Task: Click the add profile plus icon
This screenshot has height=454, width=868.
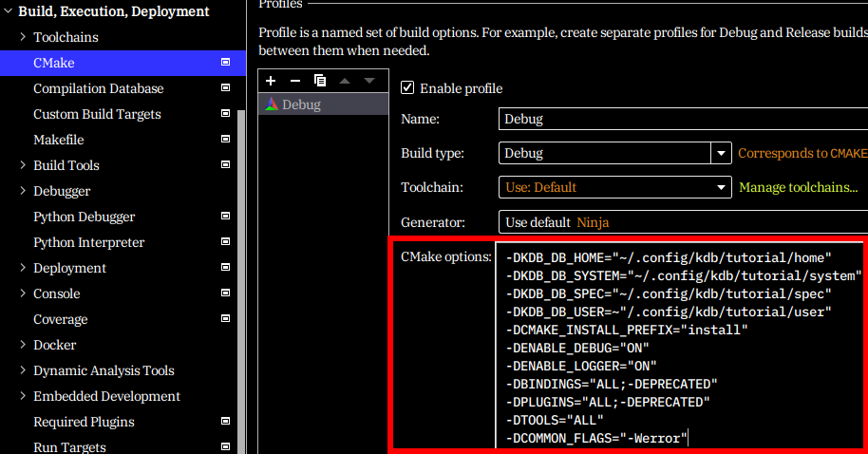Action: coord(271,81)
